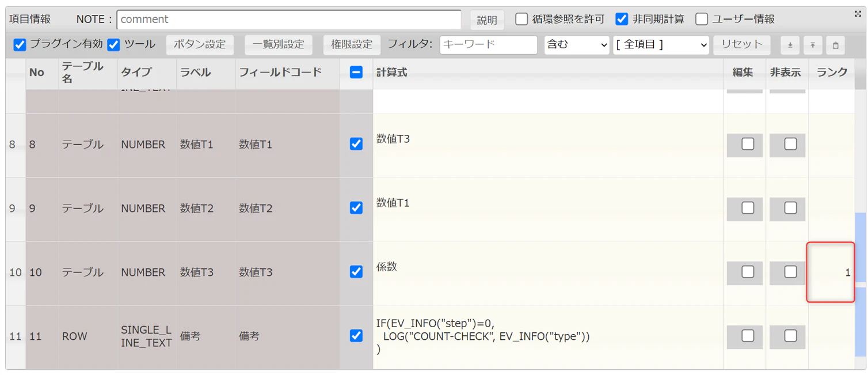Uncheck the enable checkbox for row 9
868x375 pixels.
click(356, 208)
